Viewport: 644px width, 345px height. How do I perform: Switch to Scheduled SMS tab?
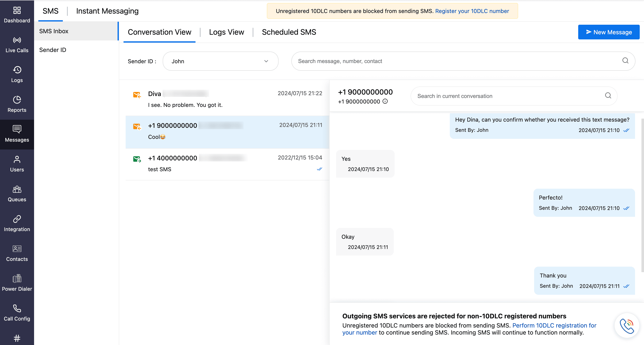(x=289, y=32)
